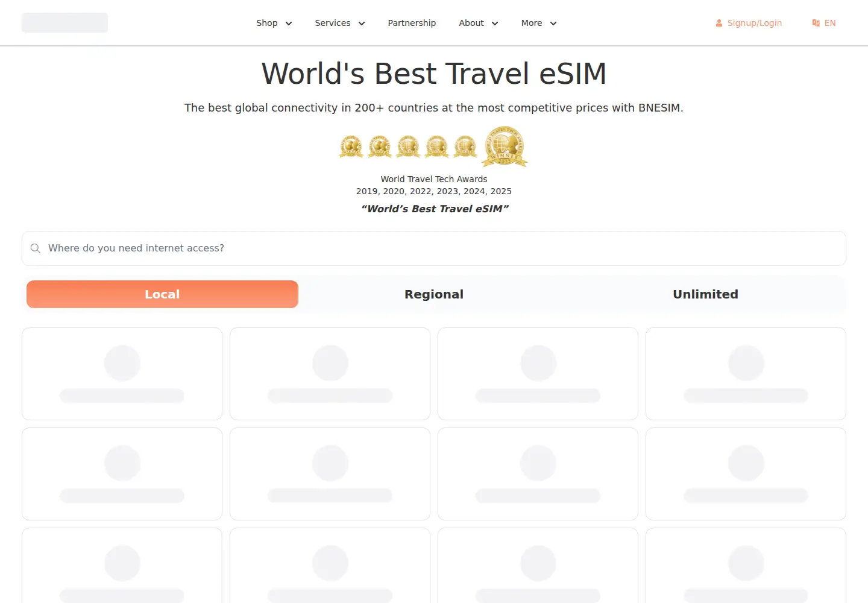868x603 pixels.
Task: Click the World Travel Tech Awards text
Action: 434,179
